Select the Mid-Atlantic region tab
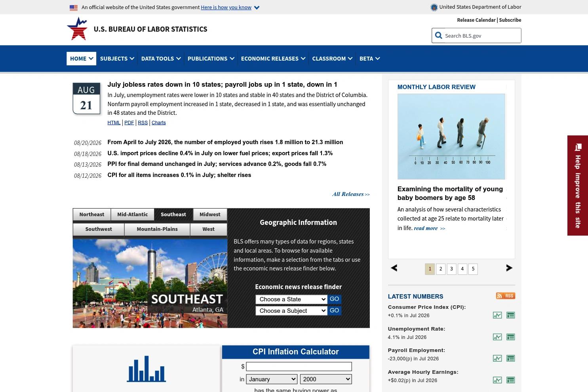The image size is (588, 392). [132, 214]
